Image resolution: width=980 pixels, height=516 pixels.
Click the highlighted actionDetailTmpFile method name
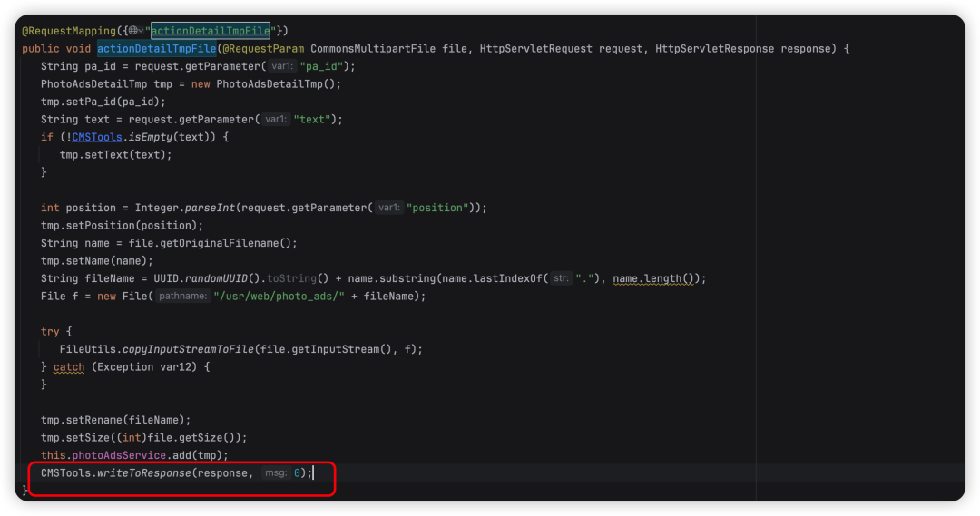157,49
